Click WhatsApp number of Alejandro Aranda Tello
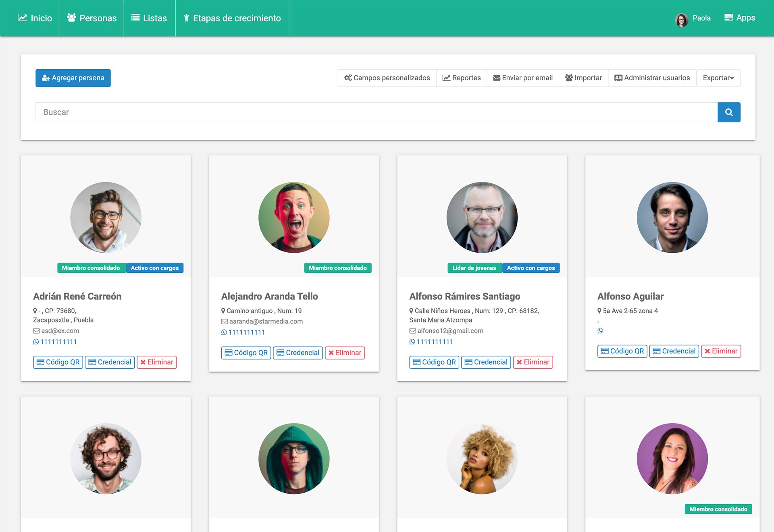The height and width of the screenshot is (532, 774). tap(243, 332)
